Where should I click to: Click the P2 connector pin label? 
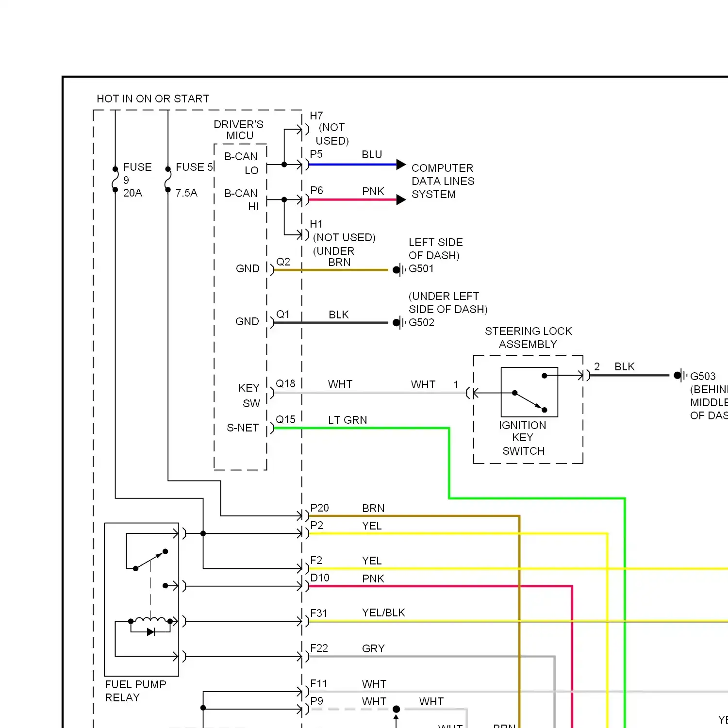pyautogui.click(x=317, y=525)
